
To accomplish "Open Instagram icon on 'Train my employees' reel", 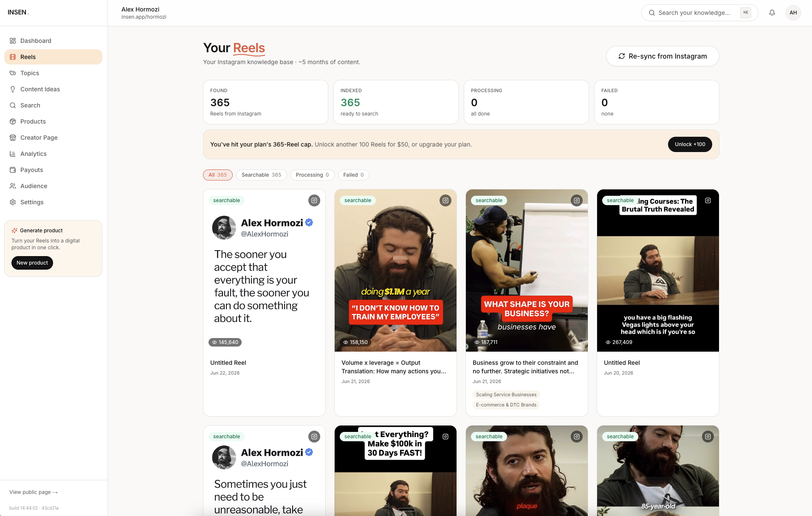I will [445, 200].
